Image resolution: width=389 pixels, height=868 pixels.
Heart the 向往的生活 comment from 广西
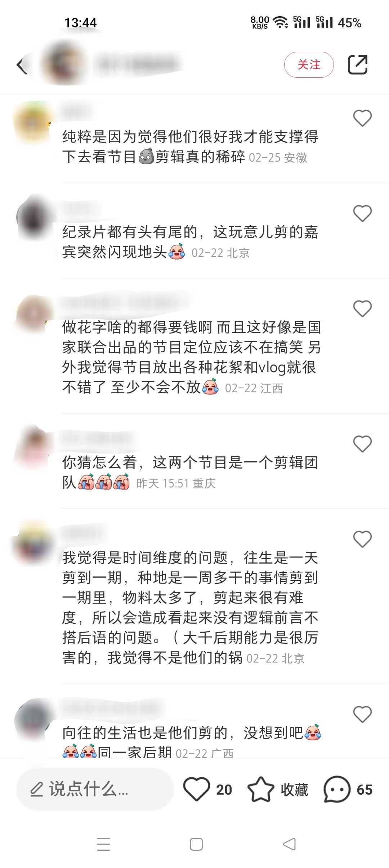362,714
